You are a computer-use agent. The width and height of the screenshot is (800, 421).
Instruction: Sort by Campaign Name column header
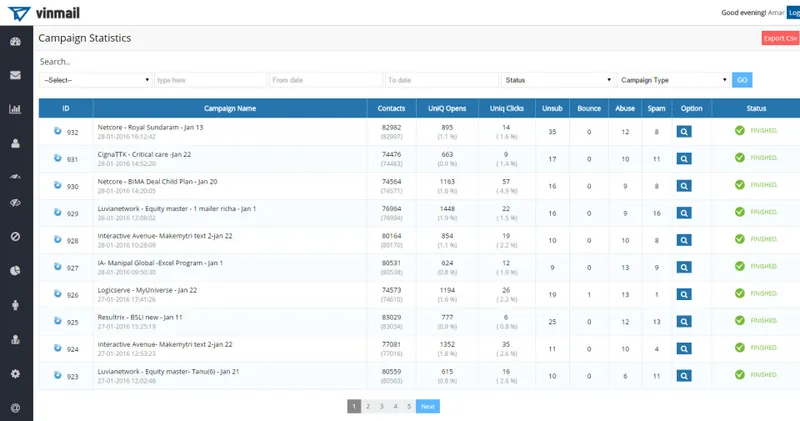230,108
